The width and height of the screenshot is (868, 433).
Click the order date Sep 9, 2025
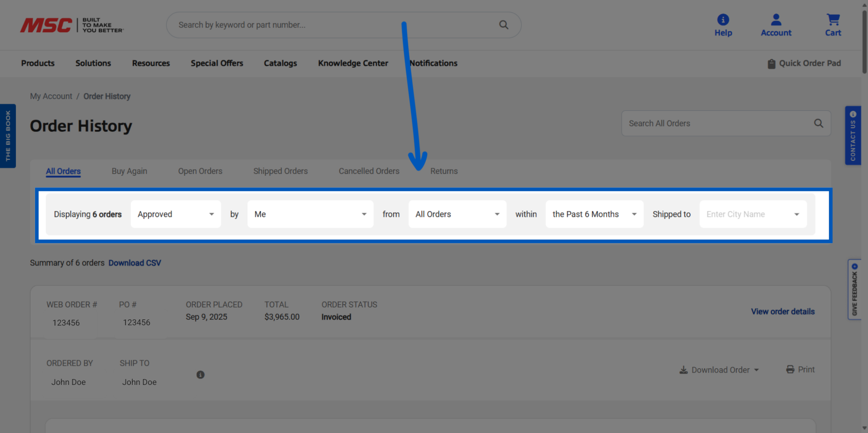click(206, 317)
